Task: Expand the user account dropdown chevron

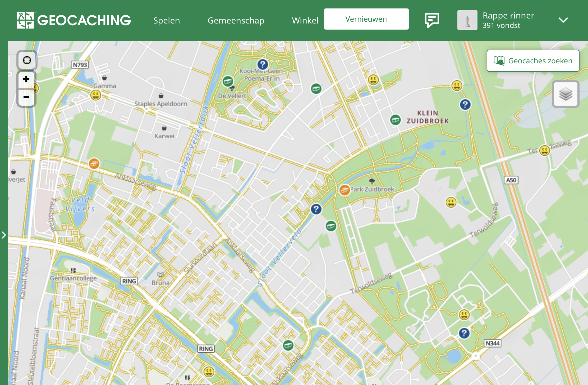Action: (x=563, y=20)
